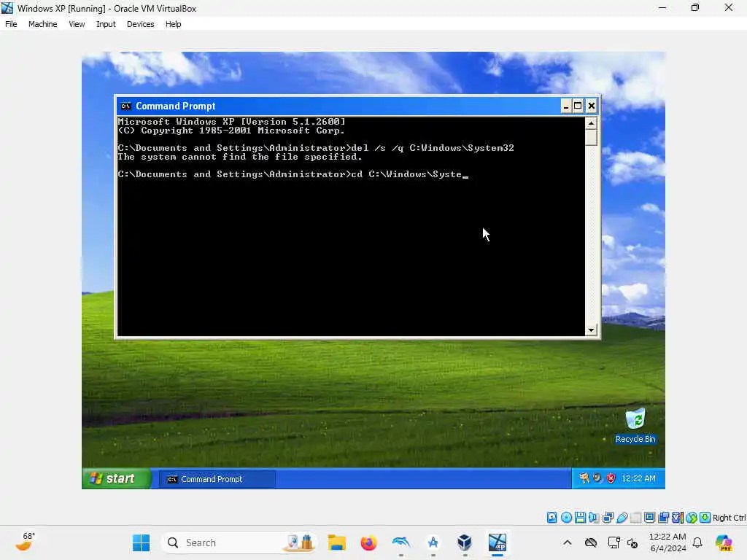Click the recording indicator icon

[x=663, y=518]
